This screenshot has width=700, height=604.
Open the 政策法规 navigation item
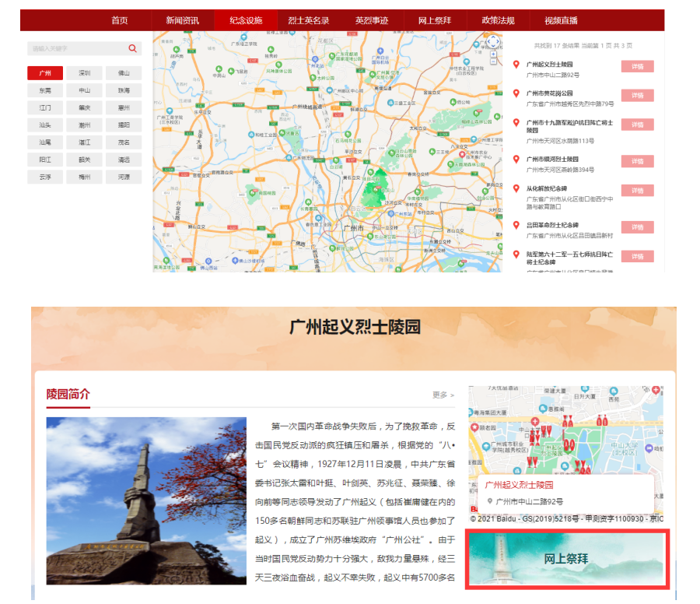coord(499,20)
